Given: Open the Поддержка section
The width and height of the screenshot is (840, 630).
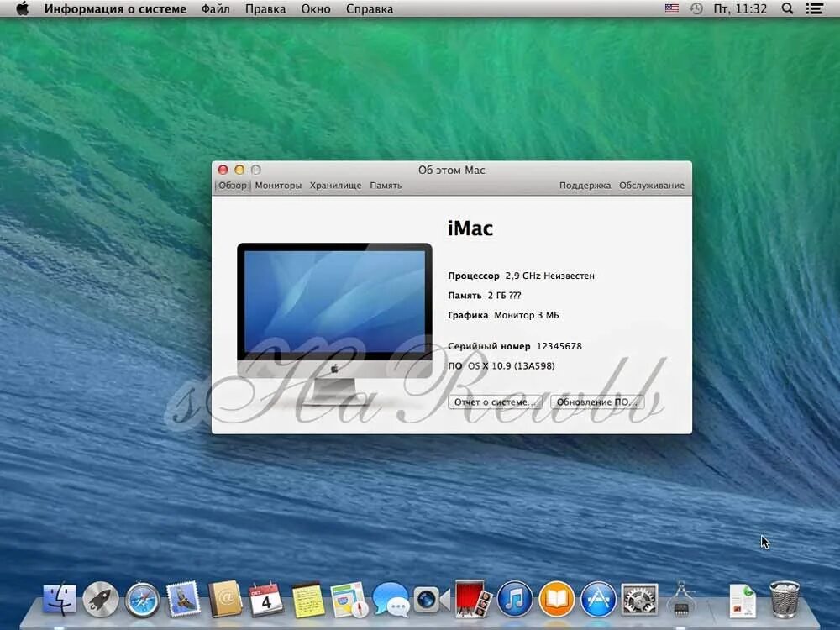Looking at the screenshot, I should pyautogui.click(x=585, y=186).
